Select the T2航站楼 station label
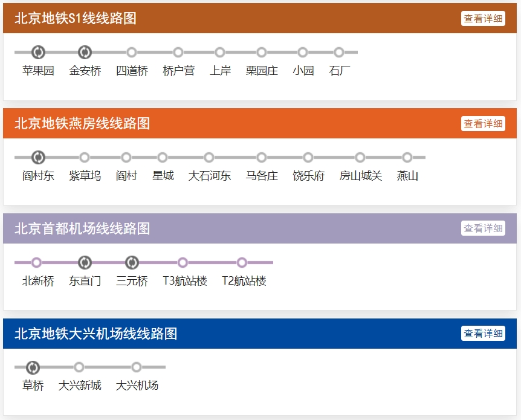Viewport: 521px width, 420px height. tap(244, 281)
